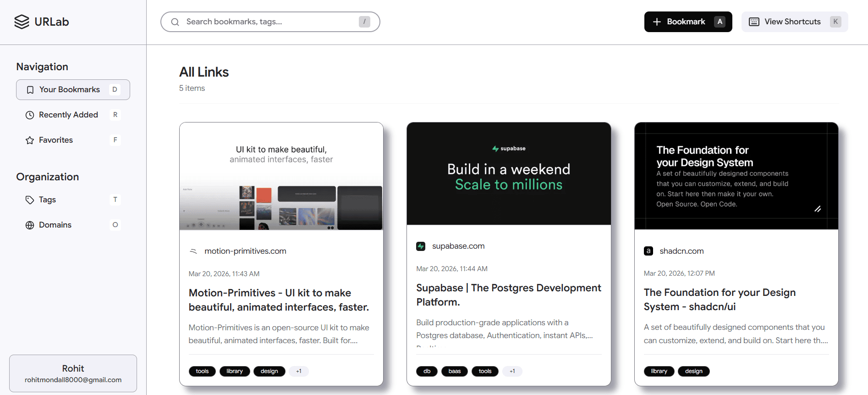Click the shadcn favicon on third card
Viewport: 868px width, 395px height.
[x=648, y=251]
